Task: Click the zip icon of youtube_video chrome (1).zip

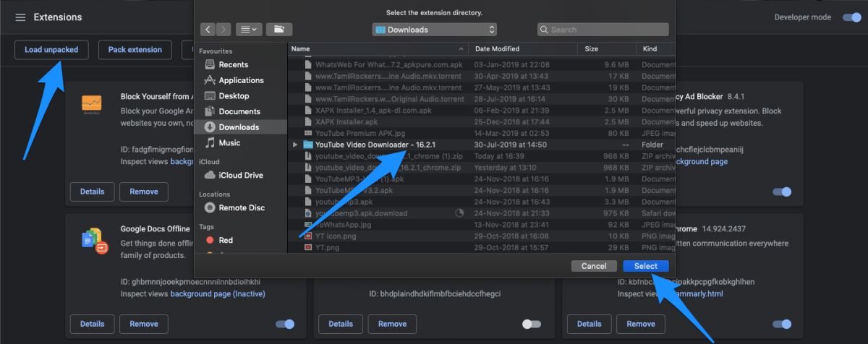Action: 308,156
